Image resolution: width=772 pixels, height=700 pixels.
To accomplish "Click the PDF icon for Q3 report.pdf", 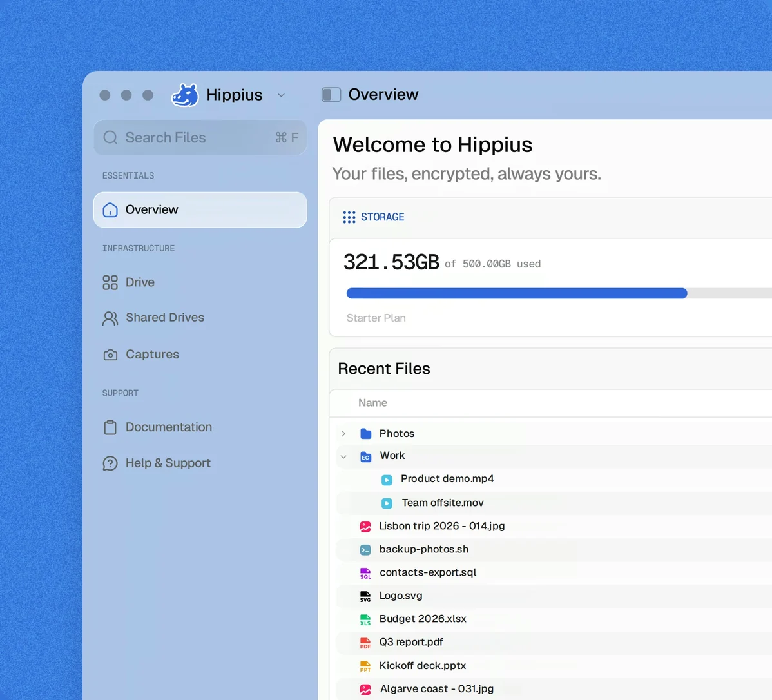I will pos(365,643).
